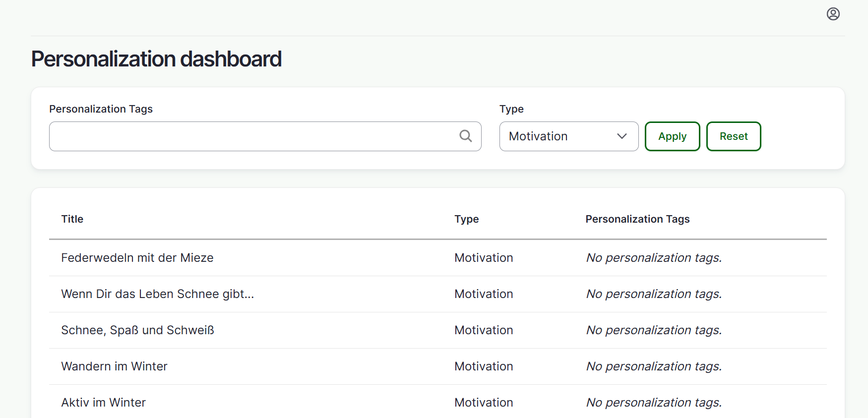Click the Type column header in the table

(x=466, y=219)
